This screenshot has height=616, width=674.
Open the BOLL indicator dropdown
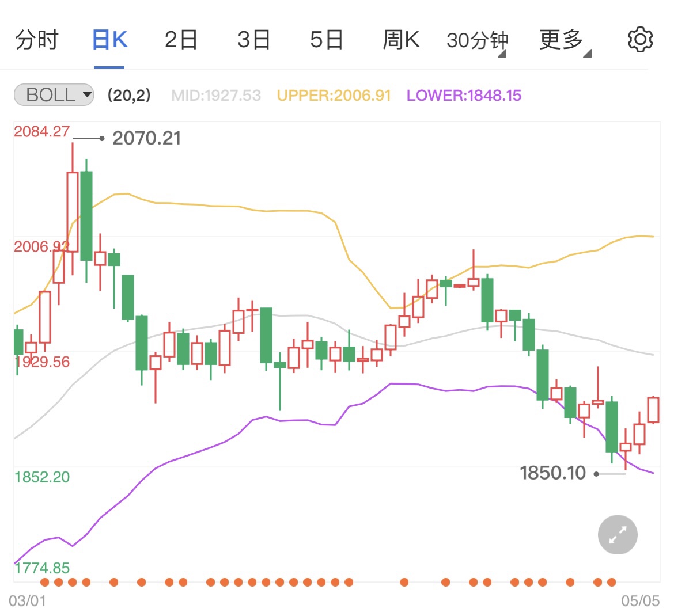(53, 95)
